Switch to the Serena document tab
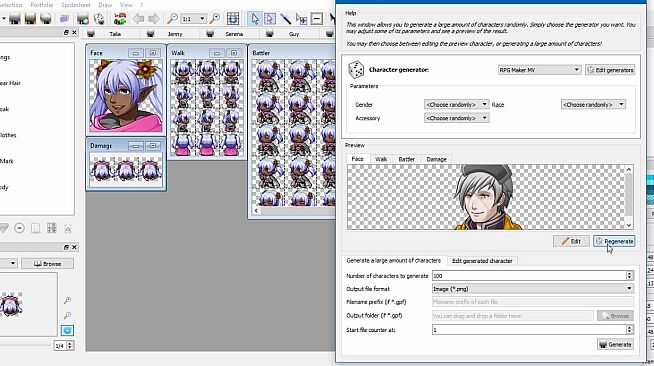Image resolution: width=654 pixels, height=366 pixels. (230, 34)
